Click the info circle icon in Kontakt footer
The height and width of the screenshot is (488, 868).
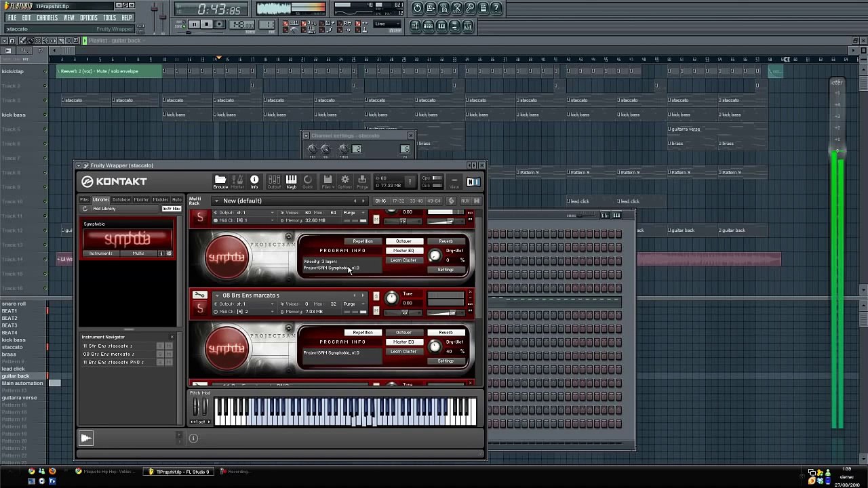click(193, 438)
